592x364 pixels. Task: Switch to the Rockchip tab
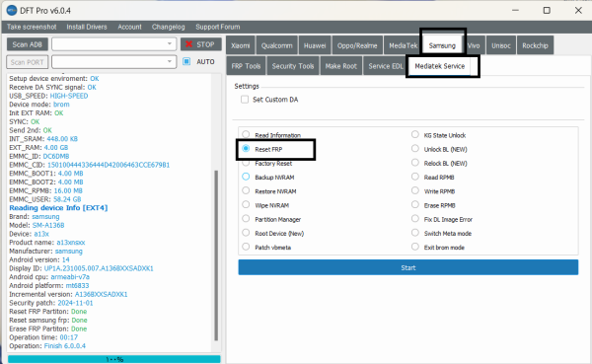click(x=535, y=45)
